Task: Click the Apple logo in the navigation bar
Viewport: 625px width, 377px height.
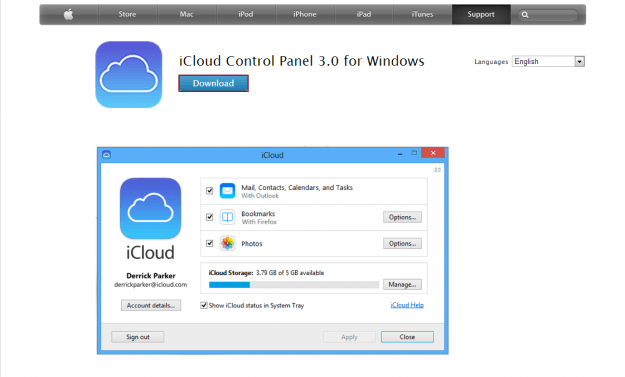Action: point(69,15)
